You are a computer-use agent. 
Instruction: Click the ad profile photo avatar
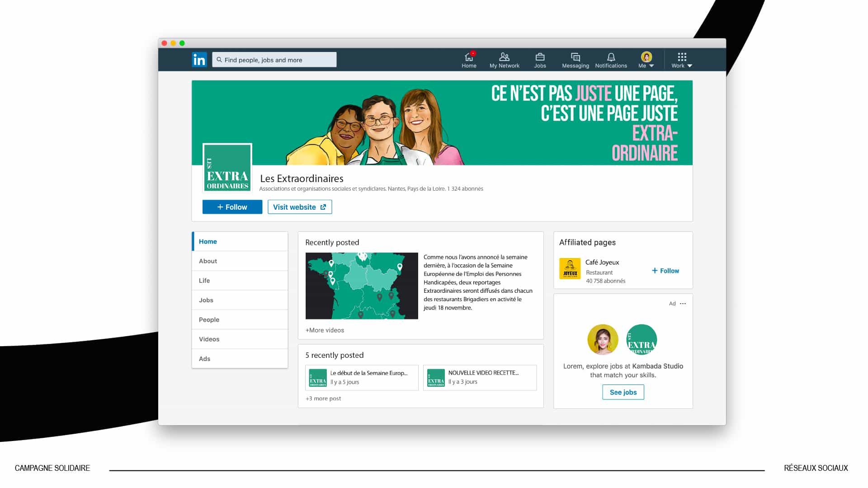[603, 340]
